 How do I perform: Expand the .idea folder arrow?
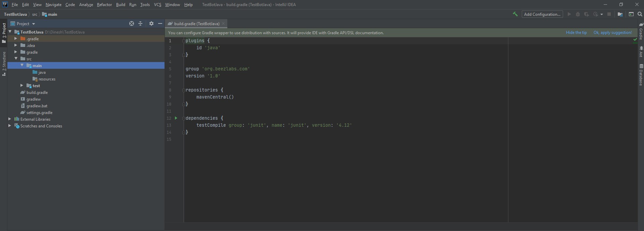tap(16, 45)
